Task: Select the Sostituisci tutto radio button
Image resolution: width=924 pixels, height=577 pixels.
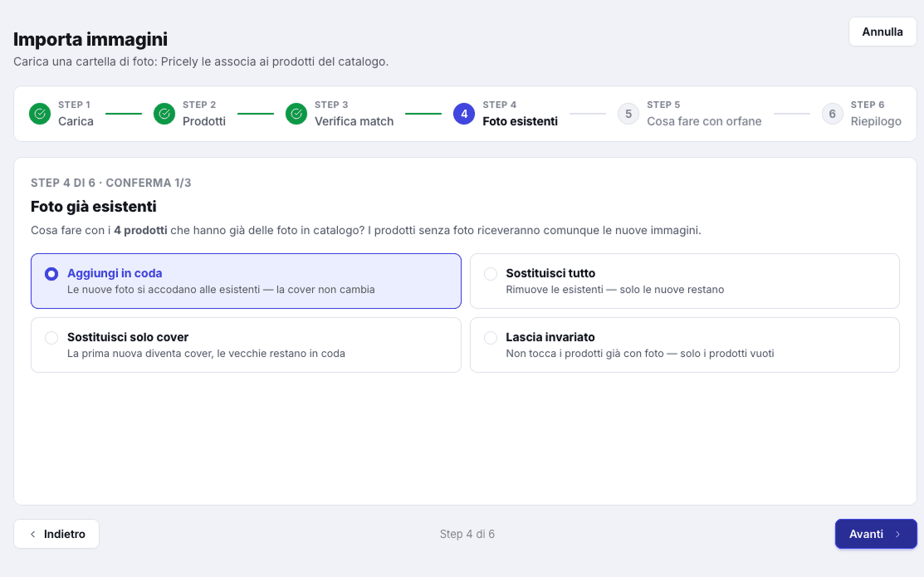Action: pyautogui.click(x=491, y=273)
